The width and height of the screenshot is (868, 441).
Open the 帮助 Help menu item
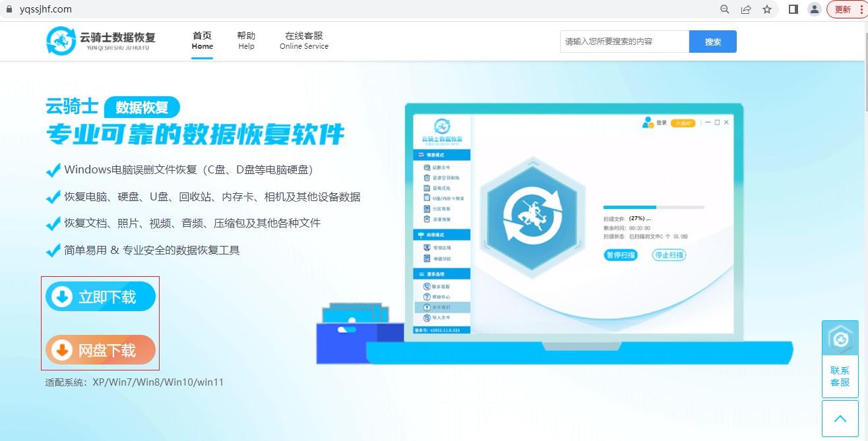pos(246,40)
